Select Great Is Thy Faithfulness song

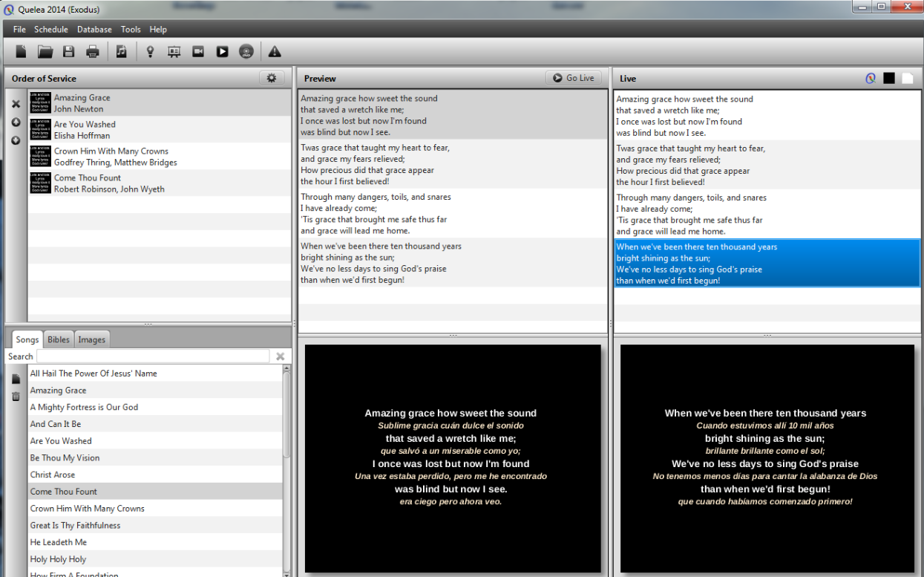coord(155,526)
